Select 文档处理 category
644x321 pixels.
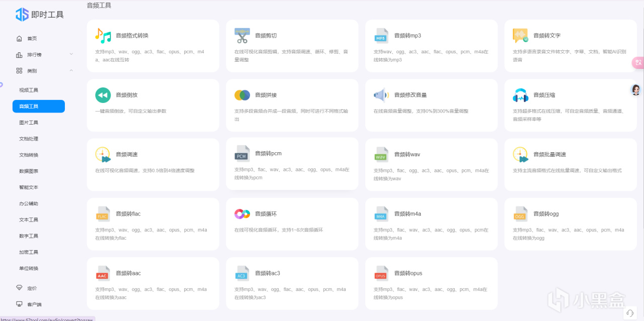point(29,139)
